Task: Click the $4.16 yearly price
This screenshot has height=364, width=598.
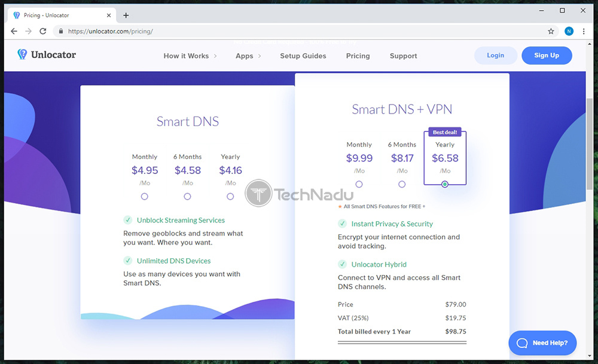Action: point(230,170)
